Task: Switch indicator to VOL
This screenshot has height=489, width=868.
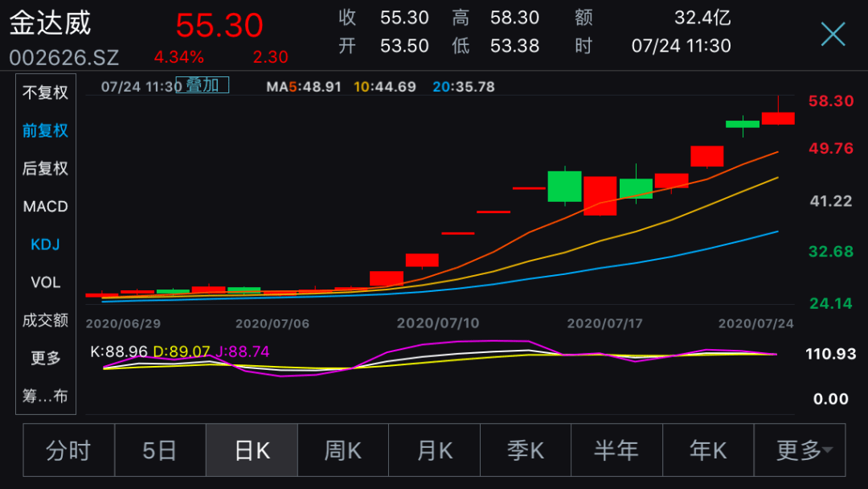Action: point(45,282)
